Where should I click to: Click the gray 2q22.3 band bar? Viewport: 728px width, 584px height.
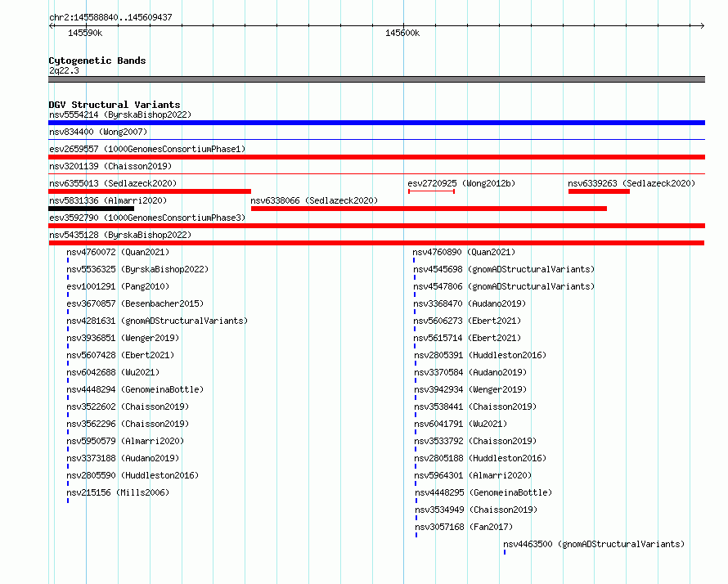[x=376, y=79]
